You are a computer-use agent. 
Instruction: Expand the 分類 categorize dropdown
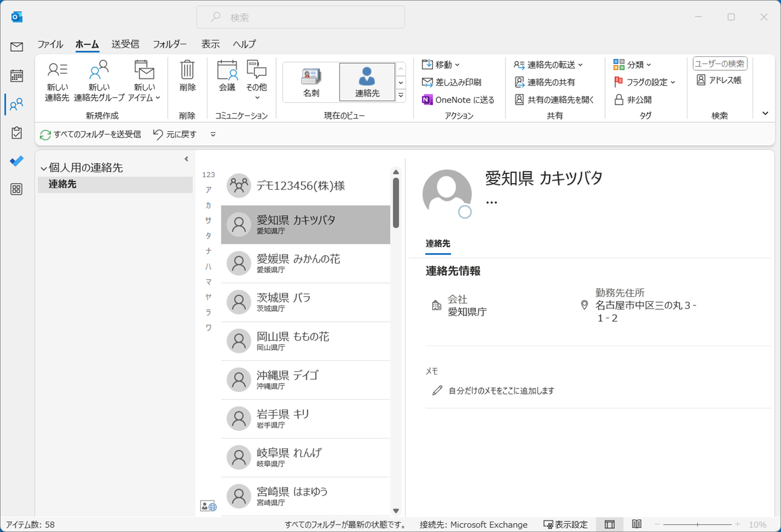click(633, 64)
